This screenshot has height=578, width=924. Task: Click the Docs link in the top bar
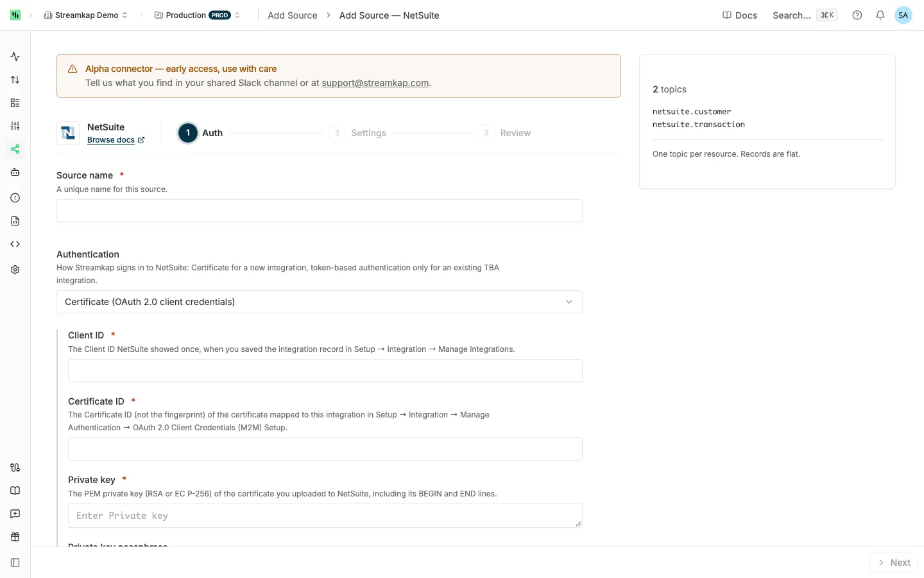[740, 15]
